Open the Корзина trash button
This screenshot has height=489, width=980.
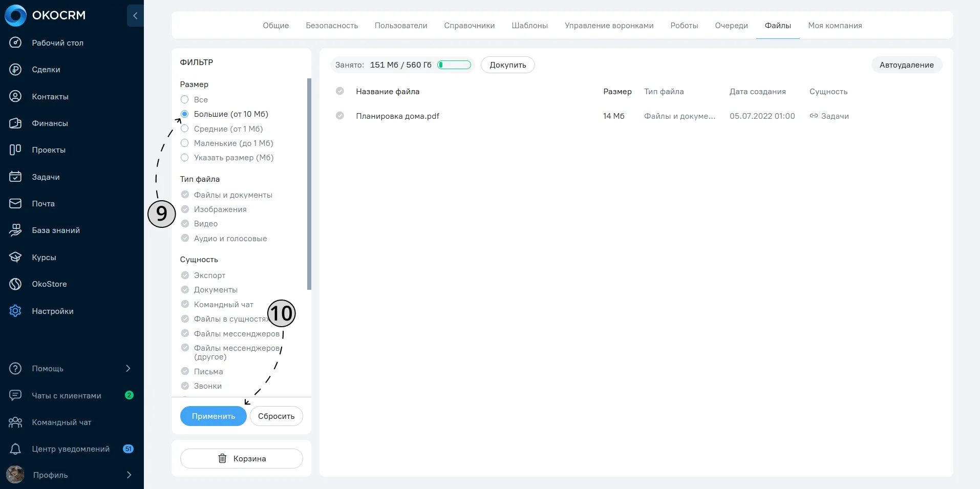click(242, 458)
